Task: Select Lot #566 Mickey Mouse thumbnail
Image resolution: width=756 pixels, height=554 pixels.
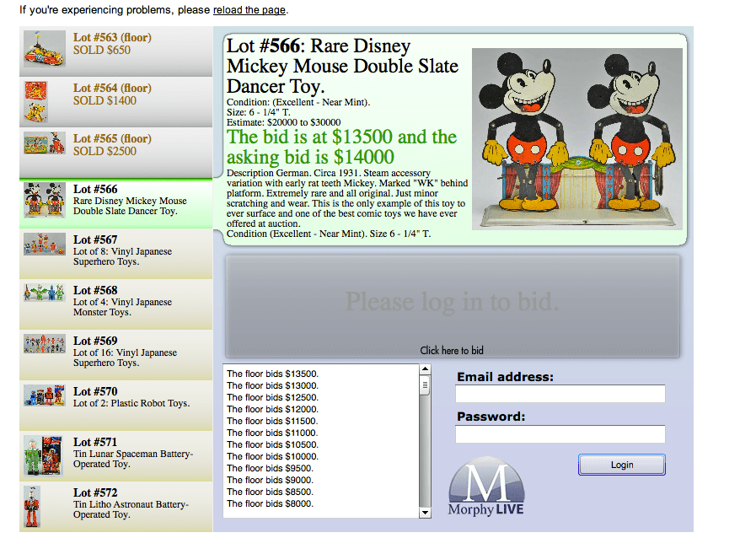Action: pos(45,200)
